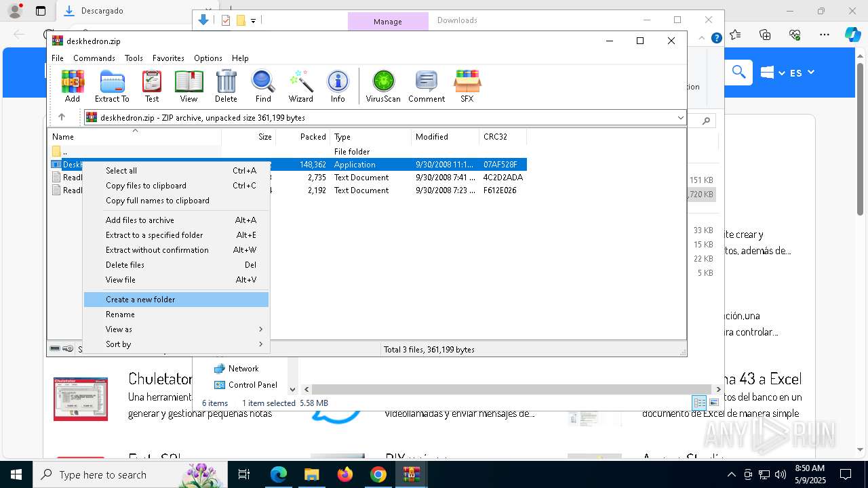This screenshot has height=488, width=868.
Task: Expand the Sort by submenu
Action: (x=176, y=344)
